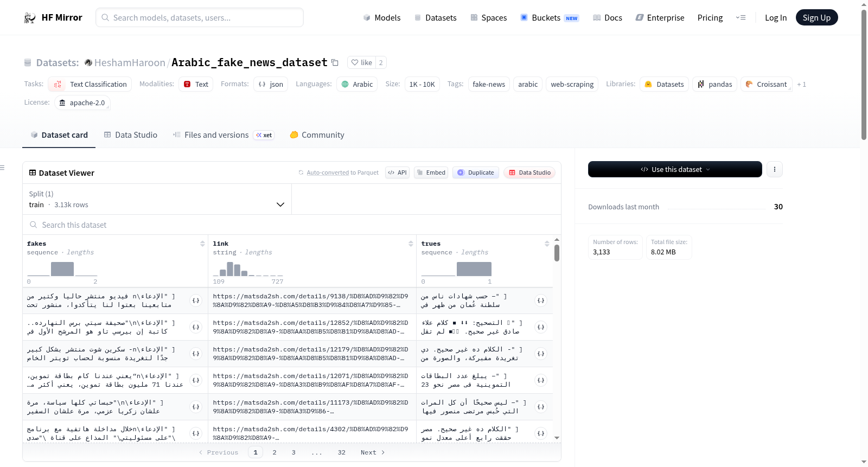Click the Croissant library tag

[766, 84]
